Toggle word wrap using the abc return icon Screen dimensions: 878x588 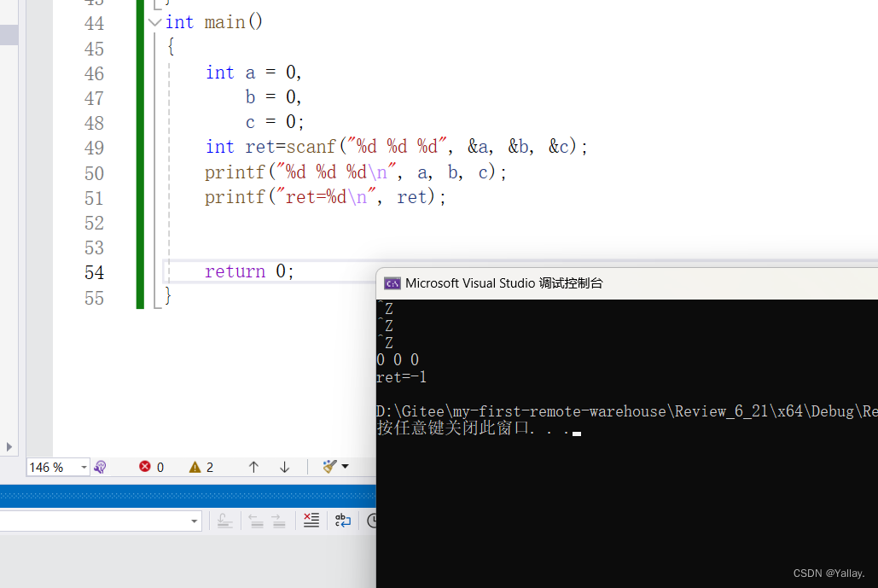(x=341, y=521)
